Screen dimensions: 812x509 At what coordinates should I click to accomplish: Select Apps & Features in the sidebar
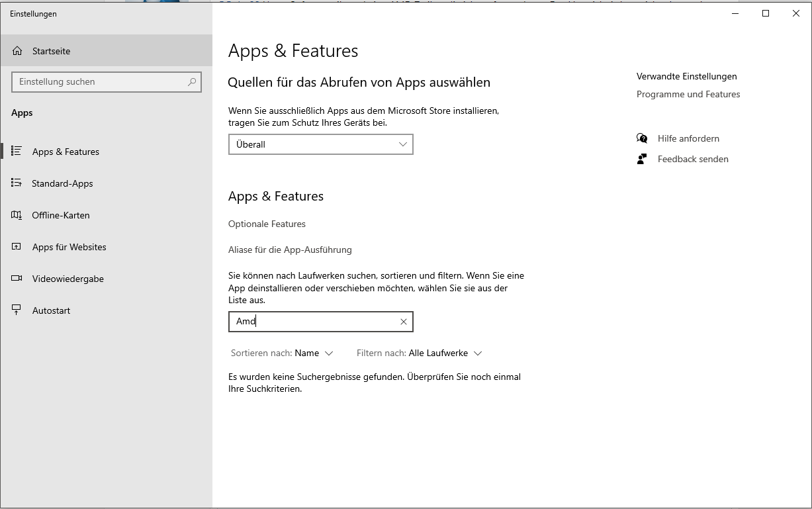pyautogui.click(x=107, y=152)
